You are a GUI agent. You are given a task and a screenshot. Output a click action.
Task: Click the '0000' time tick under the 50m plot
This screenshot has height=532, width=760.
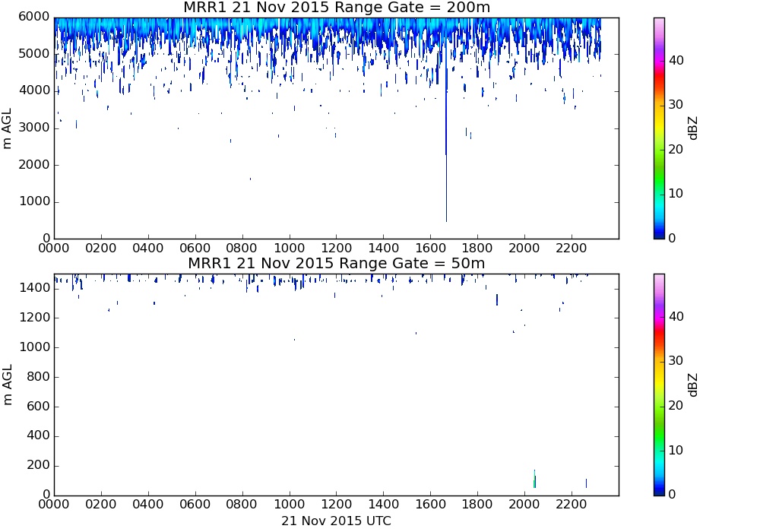[x=54, y=505]
